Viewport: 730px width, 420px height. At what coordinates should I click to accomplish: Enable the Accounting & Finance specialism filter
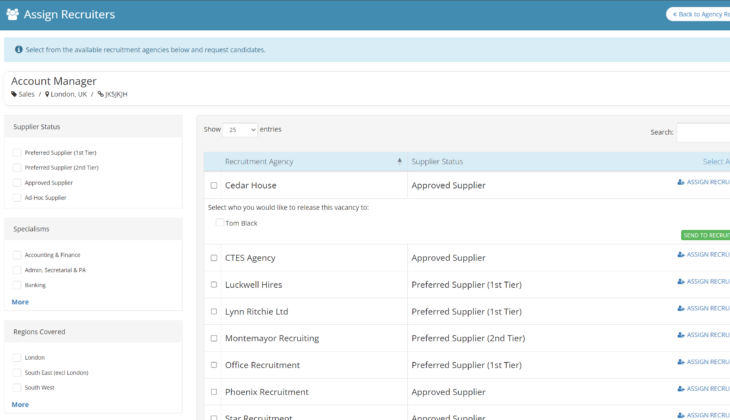(17, 255)
